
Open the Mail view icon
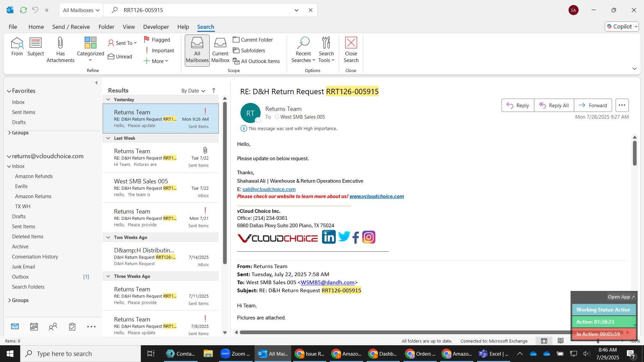point(15,326)
